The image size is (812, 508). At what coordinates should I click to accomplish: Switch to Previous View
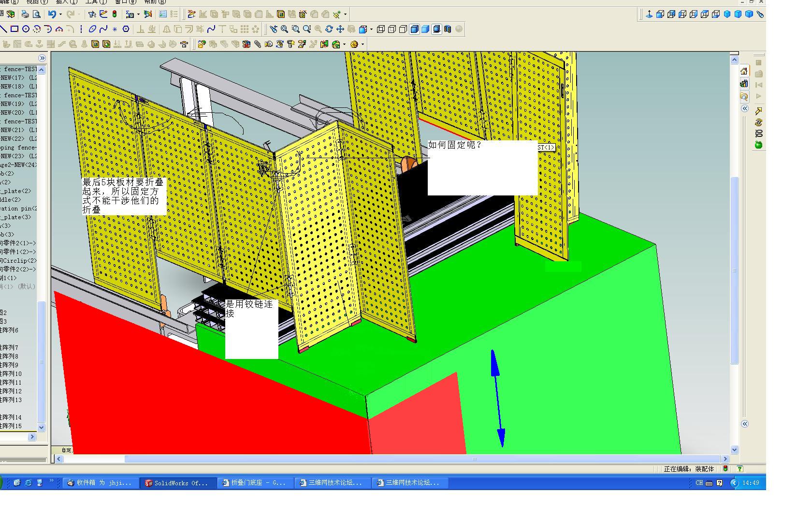274,29
